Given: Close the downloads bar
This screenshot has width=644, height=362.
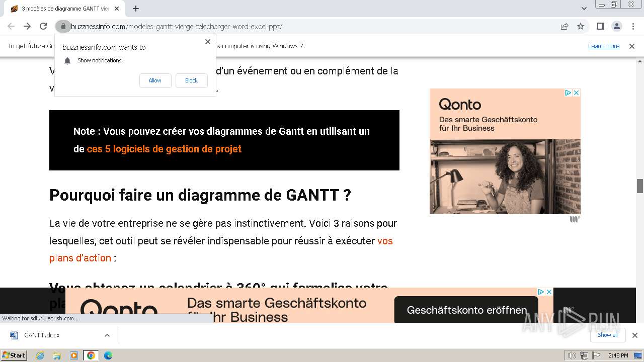Looking at the screenshot, I should pos(634,335).
